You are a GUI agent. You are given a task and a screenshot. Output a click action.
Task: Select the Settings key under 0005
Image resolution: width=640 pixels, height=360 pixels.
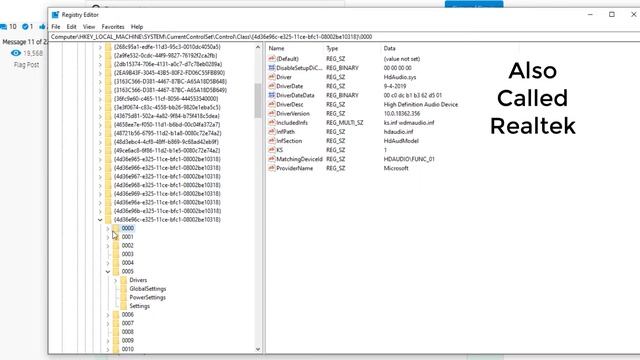[x=140, y=306]
